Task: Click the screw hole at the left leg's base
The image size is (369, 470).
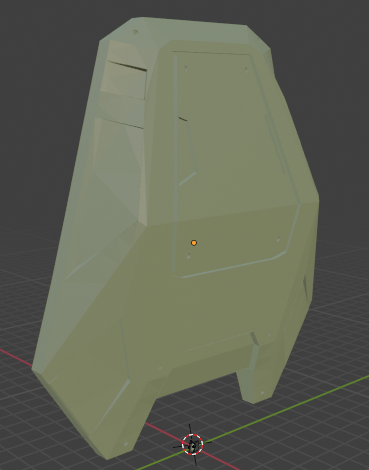Action: (126, 444)
